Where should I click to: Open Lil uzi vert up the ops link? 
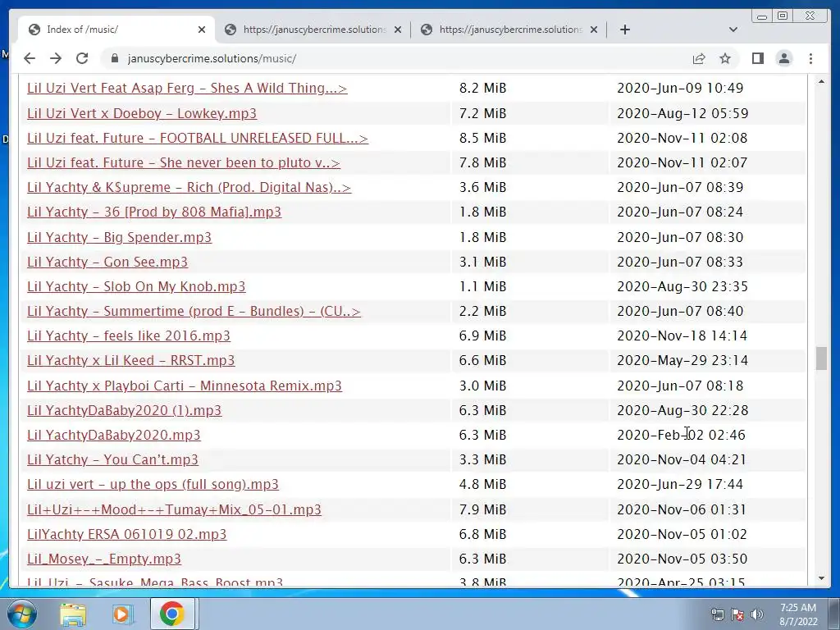coord(153,484)
